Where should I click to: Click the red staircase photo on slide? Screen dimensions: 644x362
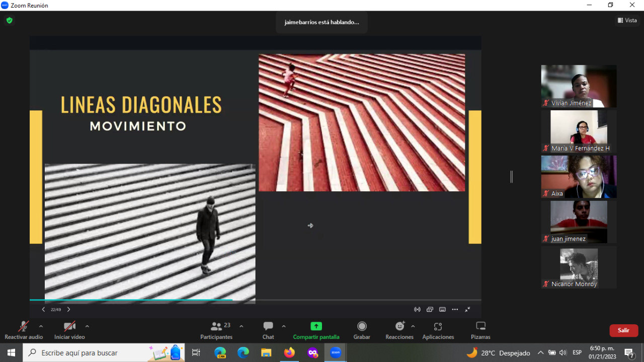[x=362, y=122]
